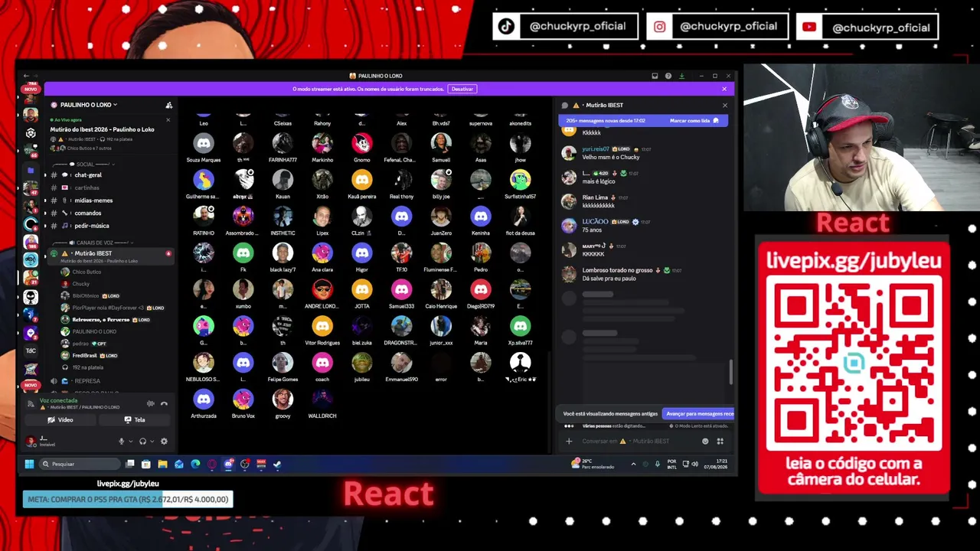
Task: Click the Surfistinha157 participant avatar
Action: click(521, 180)
